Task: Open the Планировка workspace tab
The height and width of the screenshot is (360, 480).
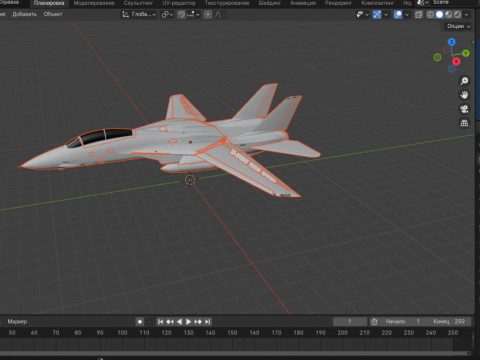Action: tap(49, 3)
